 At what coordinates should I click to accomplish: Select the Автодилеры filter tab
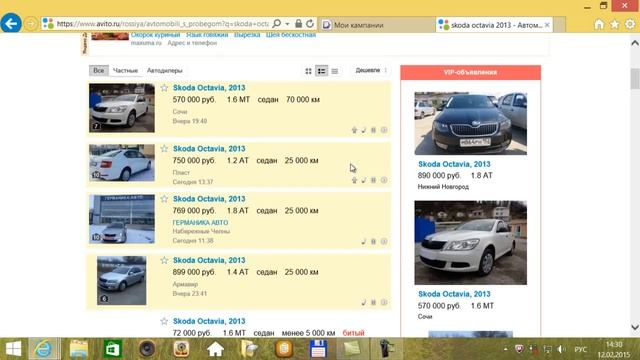164,70
